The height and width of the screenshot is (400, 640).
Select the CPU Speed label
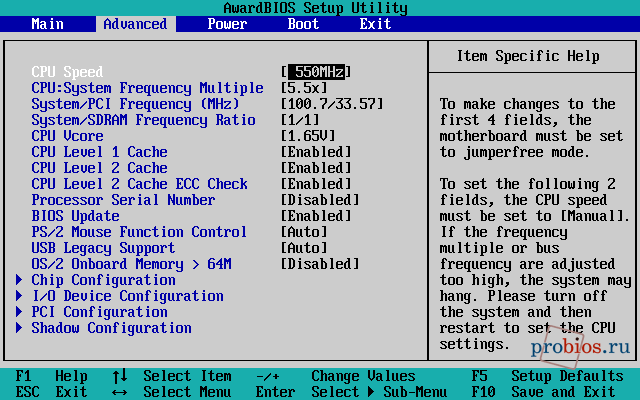click(67, 72)
